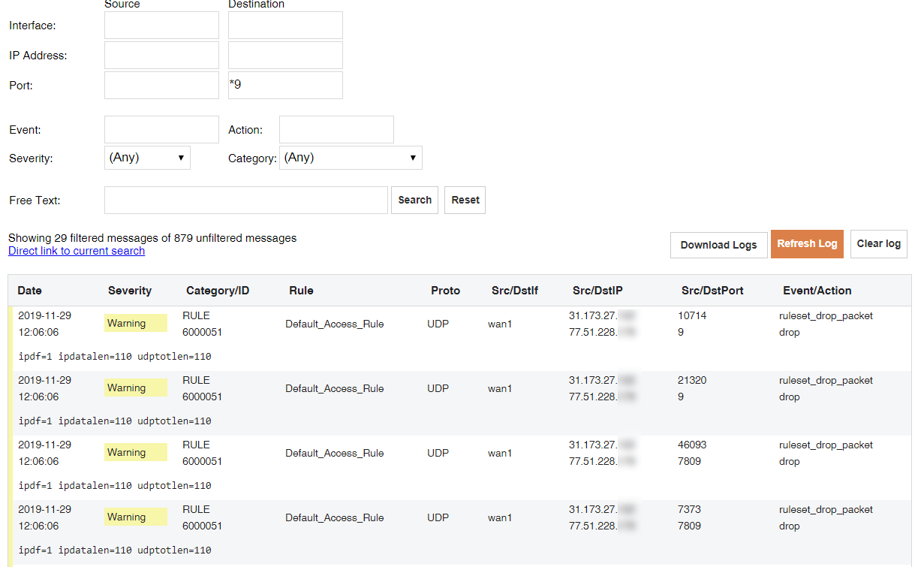
Task: Click the Destination Port field containing *9
Action: [285, 86]
